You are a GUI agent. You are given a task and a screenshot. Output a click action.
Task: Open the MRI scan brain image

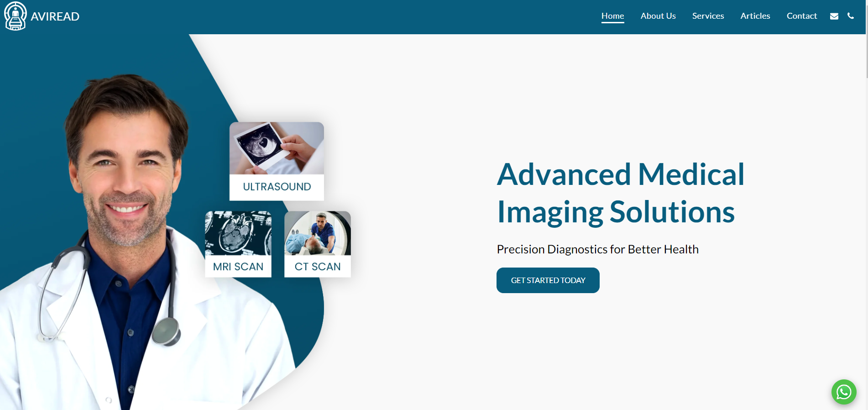pyautogui.click(x=238, y=233)
